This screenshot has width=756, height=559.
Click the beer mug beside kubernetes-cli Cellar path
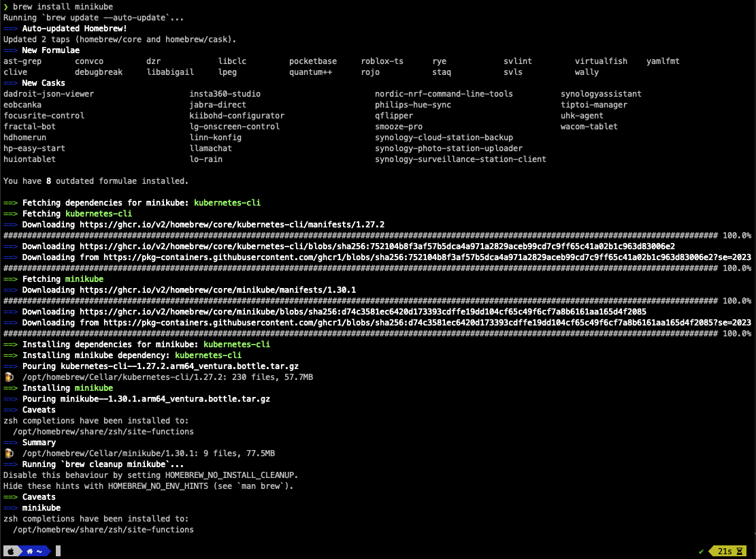click(9, 377)
